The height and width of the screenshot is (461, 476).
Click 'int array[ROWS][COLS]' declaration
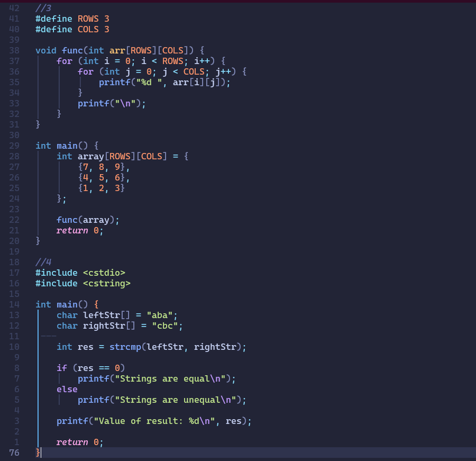tap(122, 157)
